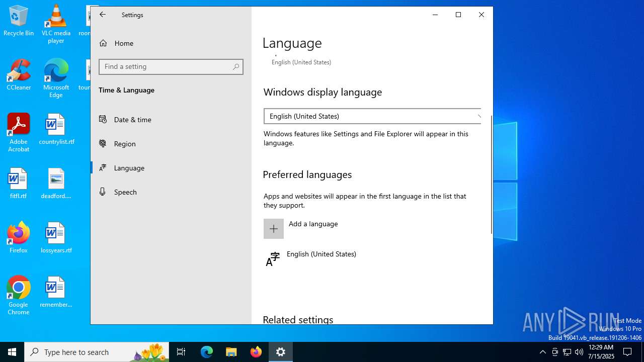Select lossyears.rtf file on desktop

(x=56, y=238)
